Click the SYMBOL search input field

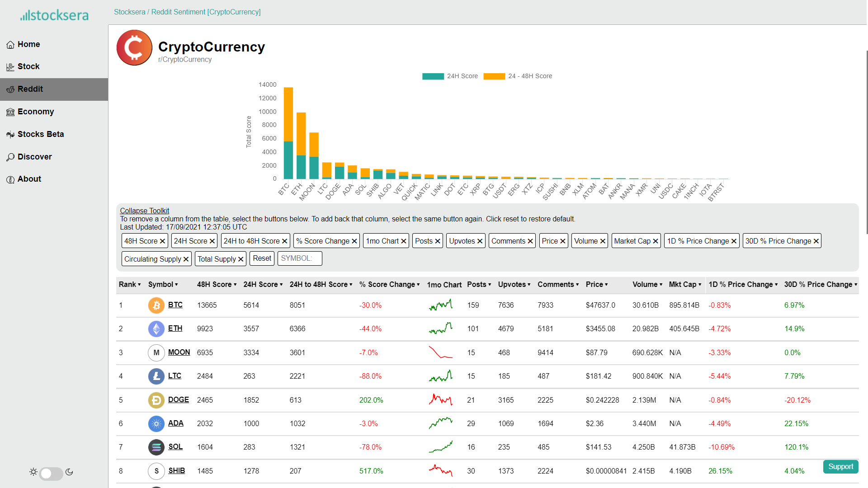(299, 258)
